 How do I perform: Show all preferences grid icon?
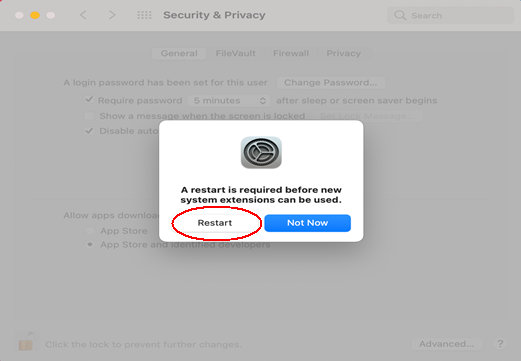144,15
